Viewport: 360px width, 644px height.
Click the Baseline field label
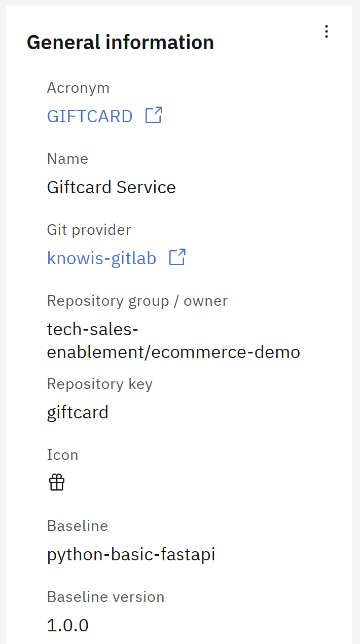[78, 526]
